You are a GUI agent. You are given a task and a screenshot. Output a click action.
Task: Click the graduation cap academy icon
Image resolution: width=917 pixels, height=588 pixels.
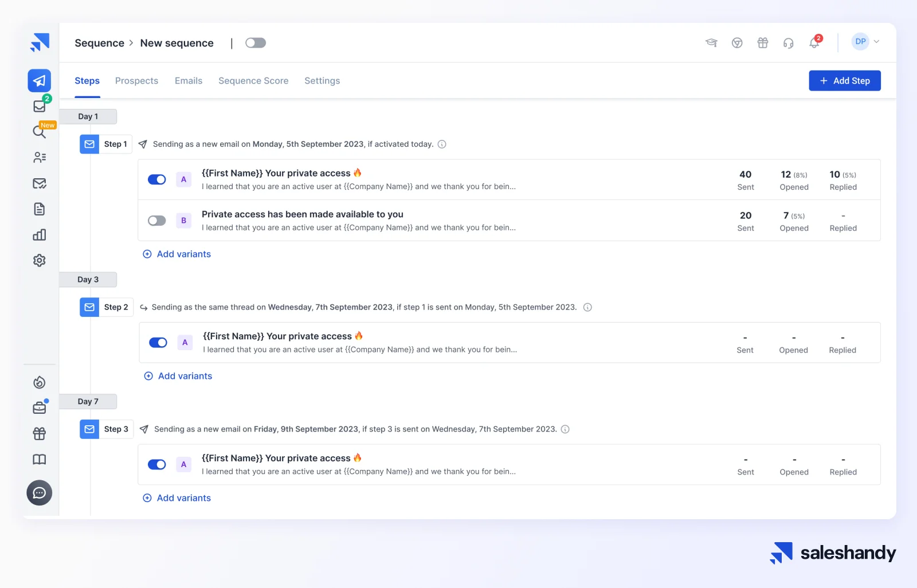pos(711,43)
